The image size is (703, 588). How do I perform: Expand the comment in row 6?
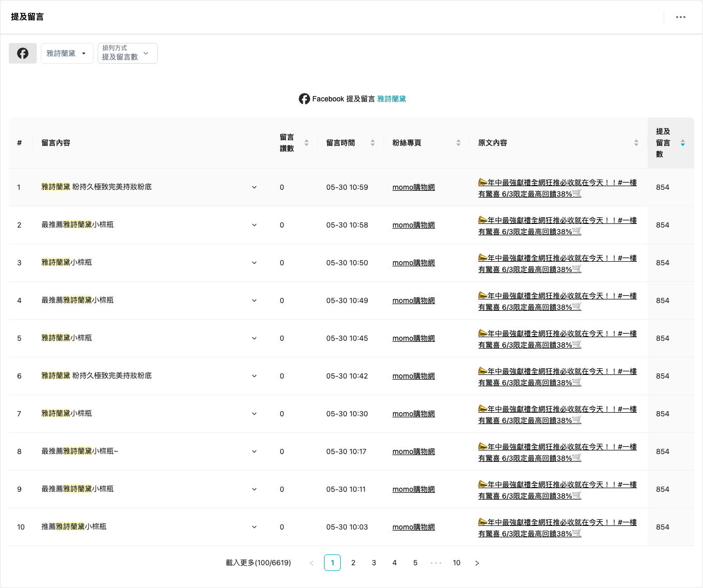(254, 376)
